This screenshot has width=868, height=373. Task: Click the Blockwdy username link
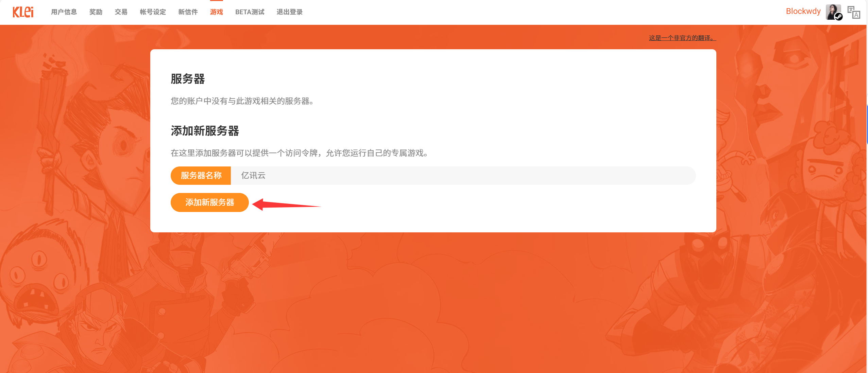pyautogui.click(x=803, y=11)
